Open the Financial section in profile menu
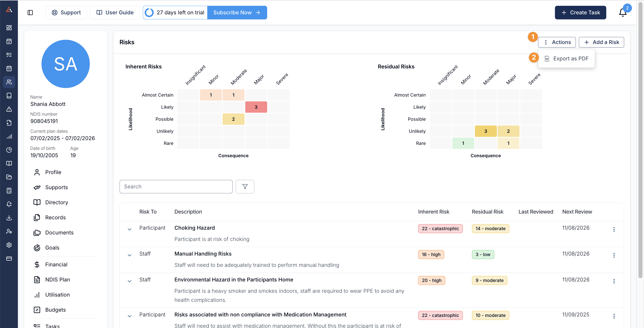 coord(56,265)
